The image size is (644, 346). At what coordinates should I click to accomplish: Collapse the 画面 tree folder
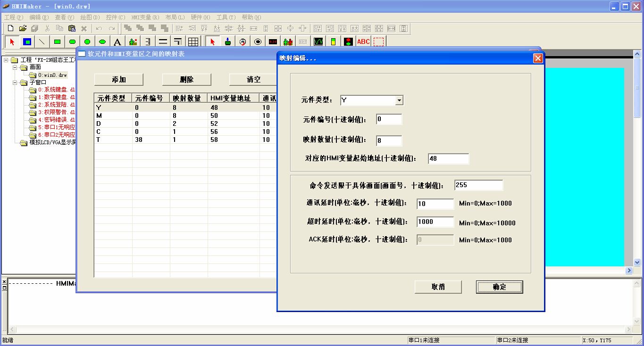(x=15, y=67)
